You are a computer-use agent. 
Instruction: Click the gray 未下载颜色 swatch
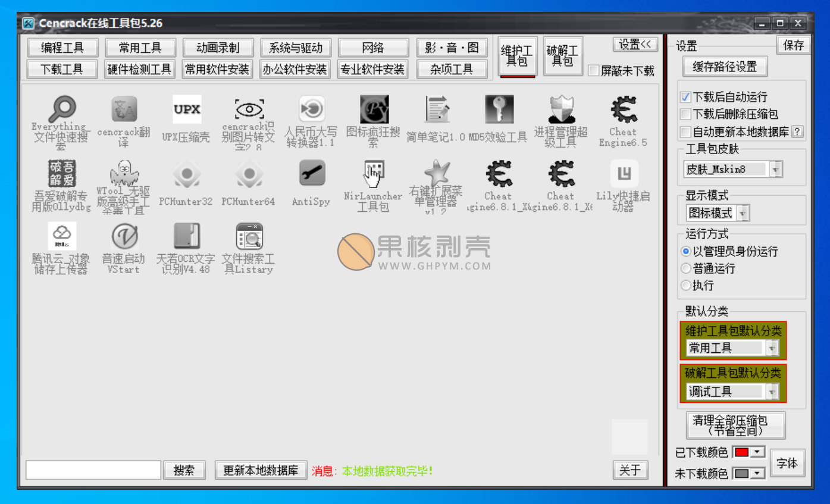click(742, 474)
